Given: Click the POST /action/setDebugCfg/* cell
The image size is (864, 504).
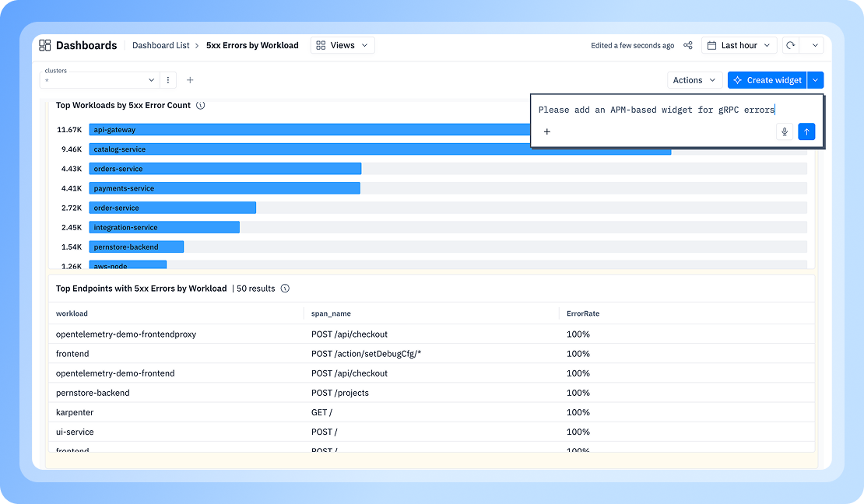Looking at the screenshot, I should [x=366, y=354].
